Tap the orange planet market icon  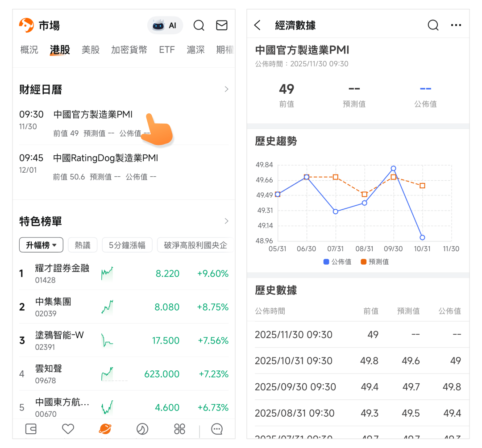[x=105, y=429]
